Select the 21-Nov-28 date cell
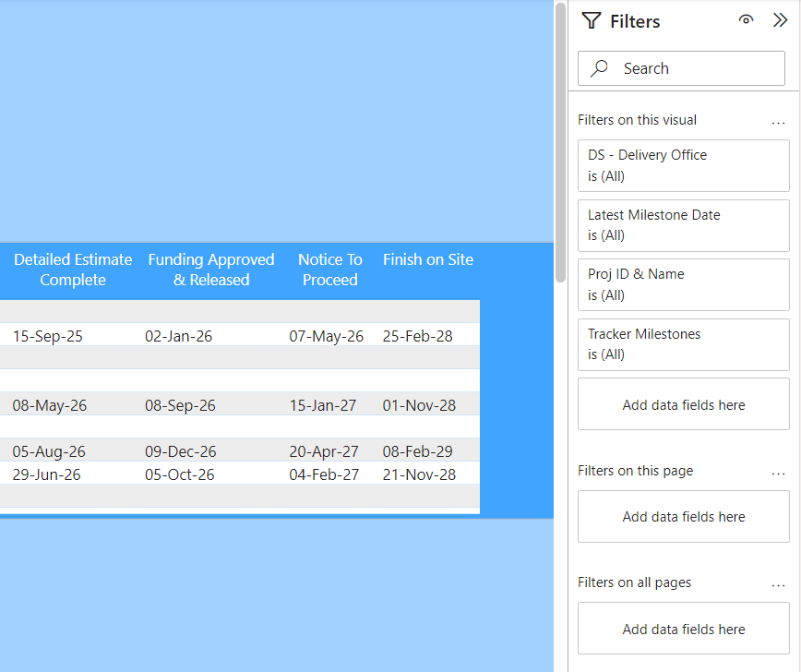Image resolution: width=801 pixels, height=672 pixels. tap(419, 474)
